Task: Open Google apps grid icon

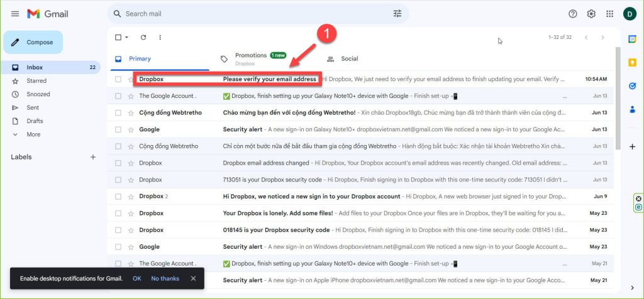Action: 609,14
